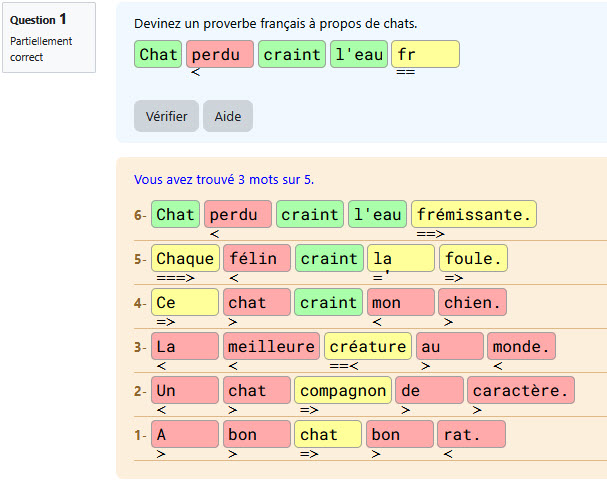607x501 pixels.
Task: Click 'rat.' word in attempt 1
Action: [x=472, y=434]
